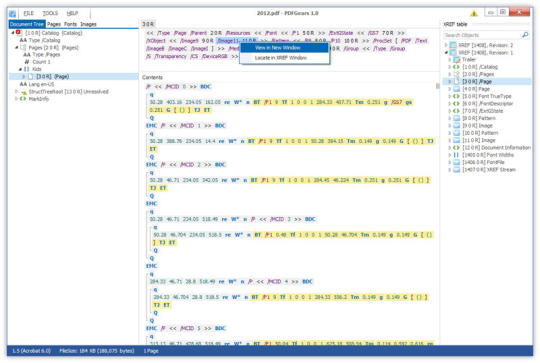The width and height of the screenshot is (540, 363).
Task: Expand the MarkInfo node
Action: point(16,99)
